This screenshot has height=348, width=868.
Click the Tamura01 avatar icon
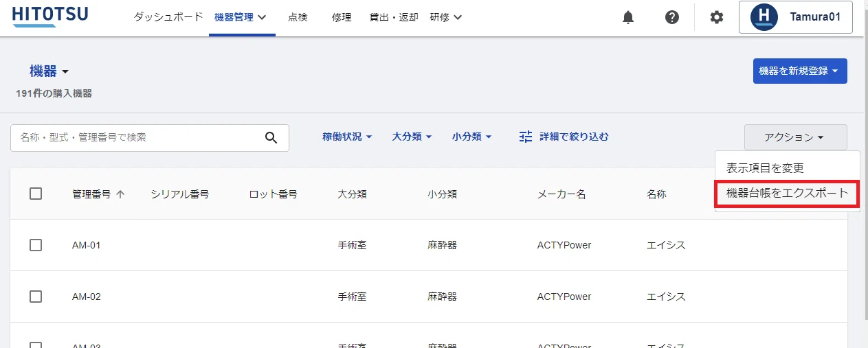764,17
